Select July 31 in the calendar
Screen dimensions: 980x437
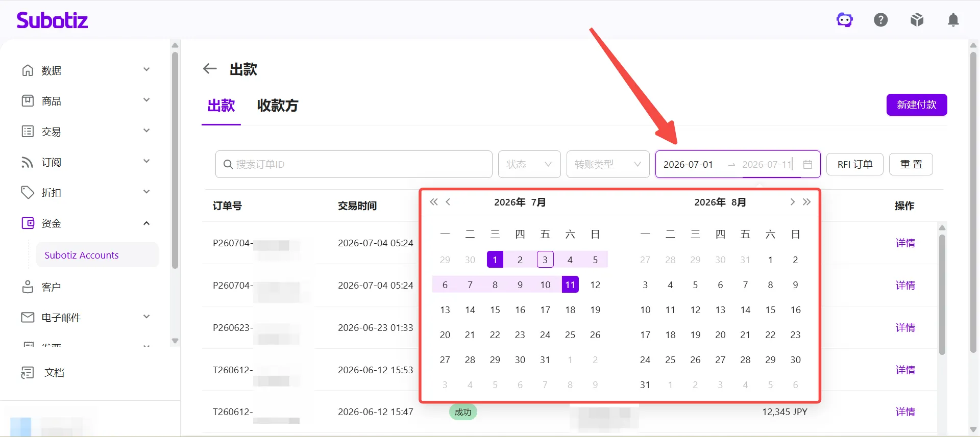pos(545,359)
